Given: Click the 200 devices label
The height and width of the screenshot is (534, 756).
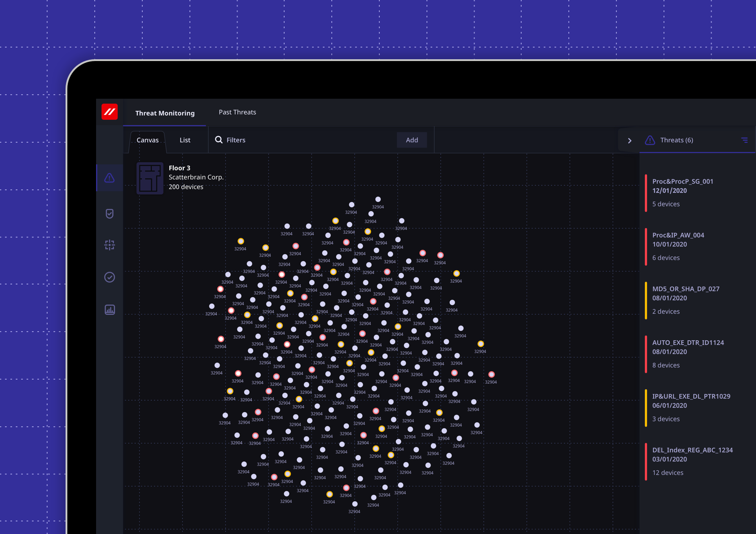Looking at the screenshot, I should (186, 187).
